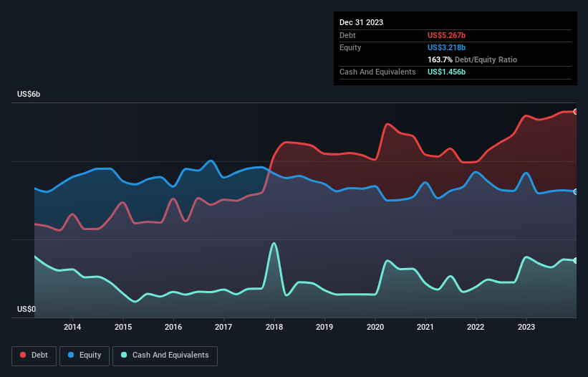Click the US$1.456b cash value

coord(446,72)
